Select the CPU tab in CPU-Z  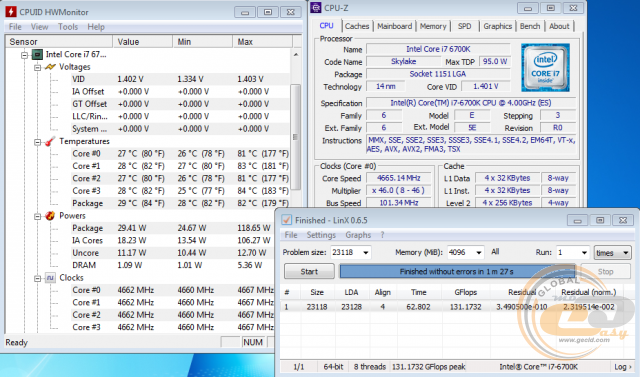327,25
